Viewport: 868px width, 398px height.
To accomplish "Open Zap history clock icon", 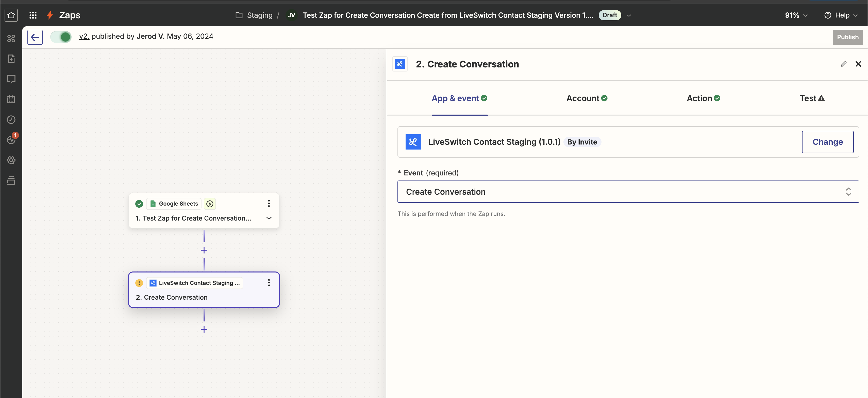I will [x=11, y=119].
